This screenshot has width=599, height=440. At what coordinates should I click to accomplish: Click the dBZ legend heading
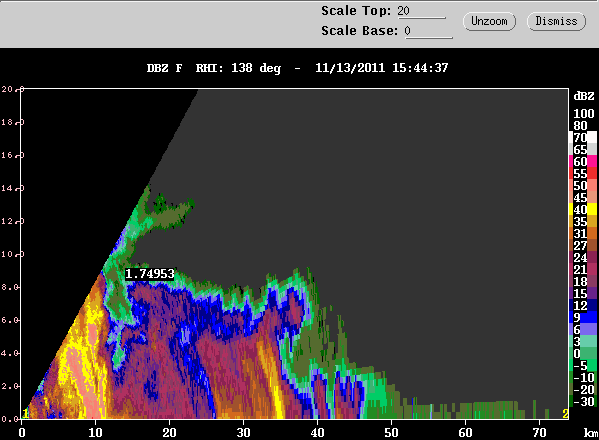[584, 96]
